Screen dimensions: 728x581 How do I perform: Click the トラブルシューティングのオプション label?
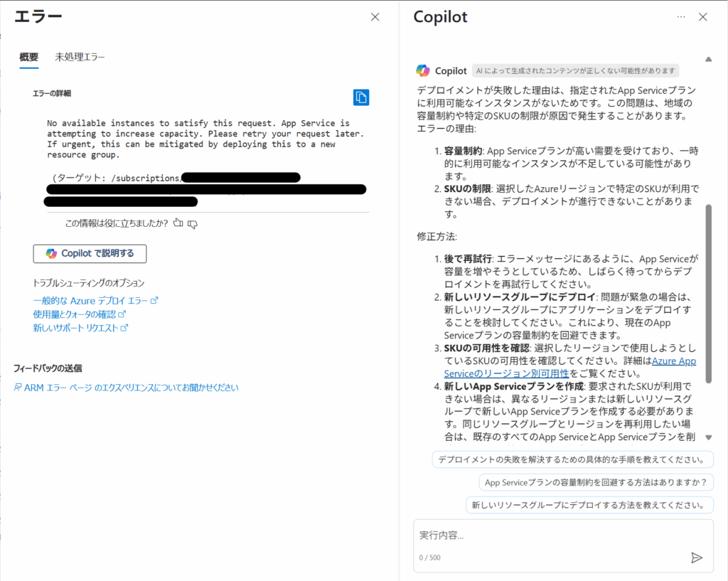click(89, 283)
